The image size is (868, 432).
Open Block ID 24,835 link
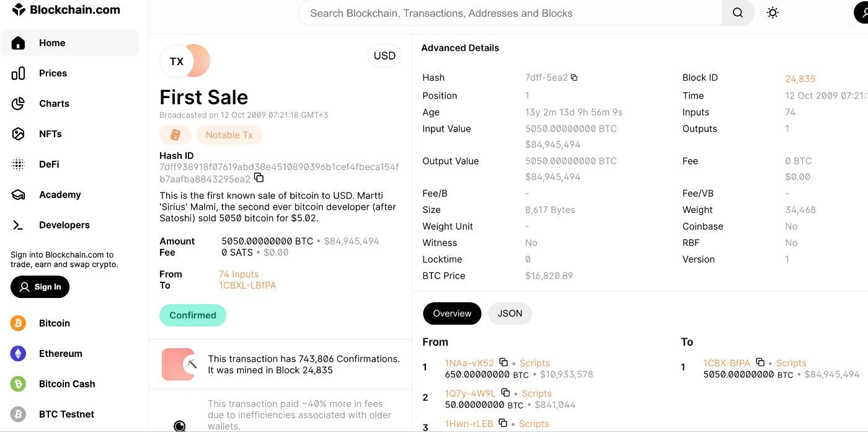[800, 79]
